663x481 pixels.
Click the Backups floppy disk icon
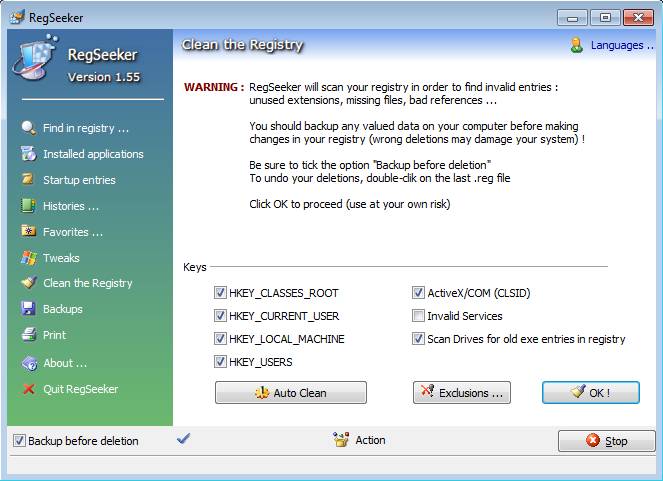[29, 309]
